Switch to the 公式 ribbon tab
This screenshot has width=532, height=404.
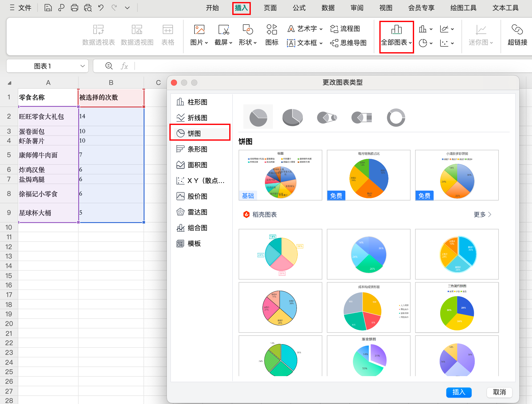(x=299, y=8)
